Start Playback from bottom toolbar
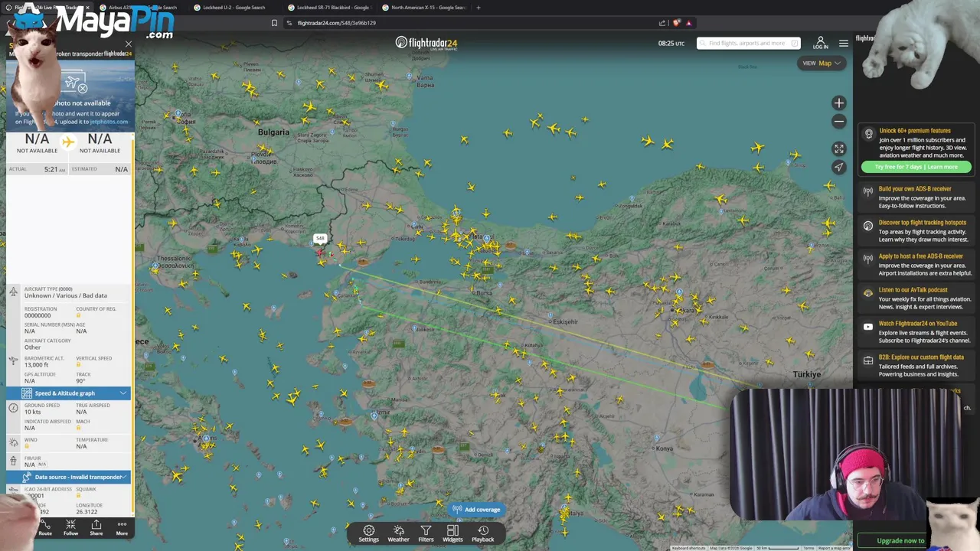Image resolution: width=980 pixels, height=551 pixels. pyautogui.click(x=482, y=533)
